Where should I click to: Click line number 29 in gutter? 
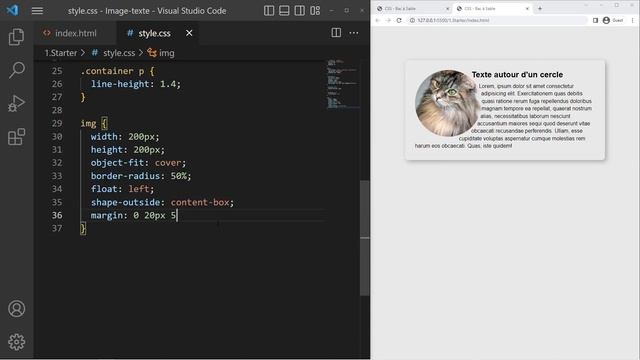pyautogui.click(x=57, y=123)
